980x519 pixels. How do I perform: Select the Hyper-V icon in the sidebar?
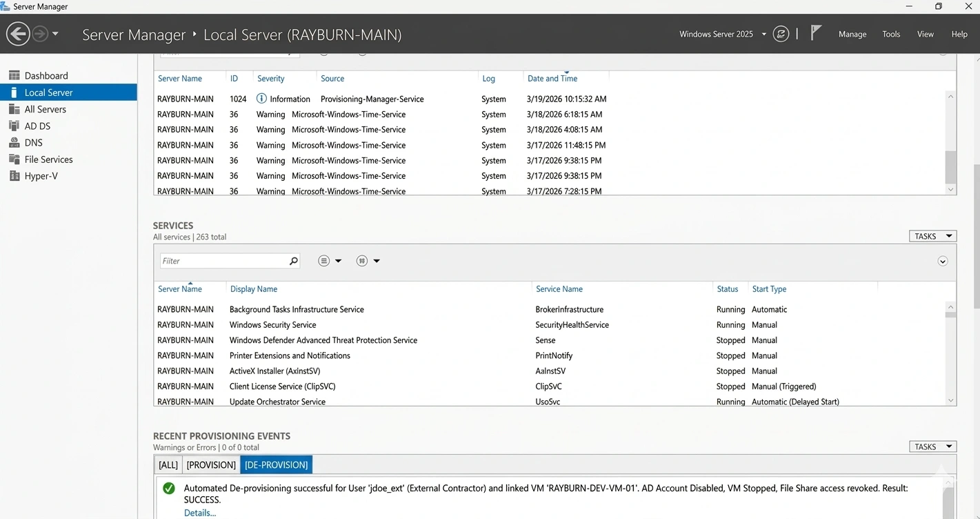click(14, 176)
